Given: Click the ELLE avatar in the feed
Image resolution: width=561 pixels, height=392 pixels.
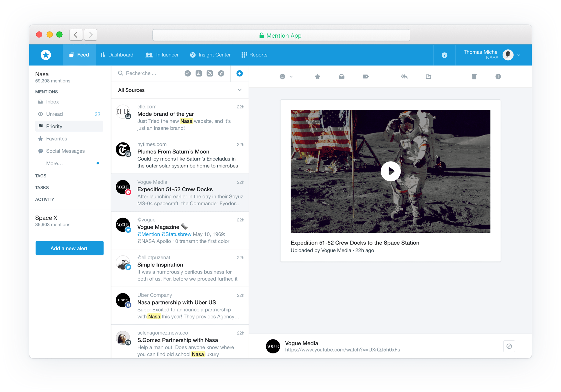Looking at the screenshot, I should (123, 112).
